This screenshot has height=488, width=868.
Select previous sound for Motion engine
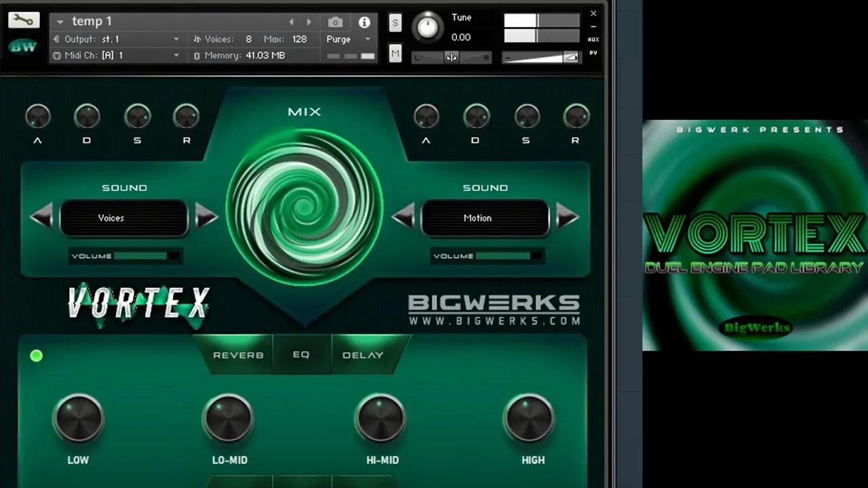[x=403, y=217]
